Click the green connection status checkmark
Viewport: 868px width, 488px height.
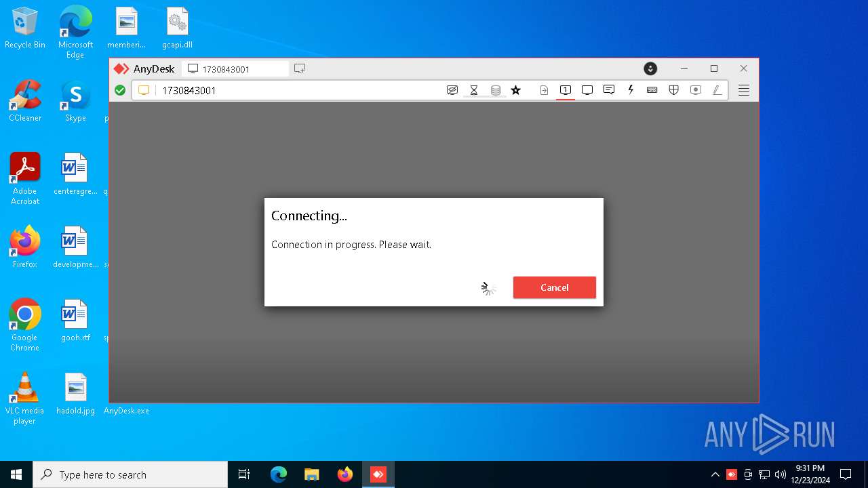tap(120, 90)
